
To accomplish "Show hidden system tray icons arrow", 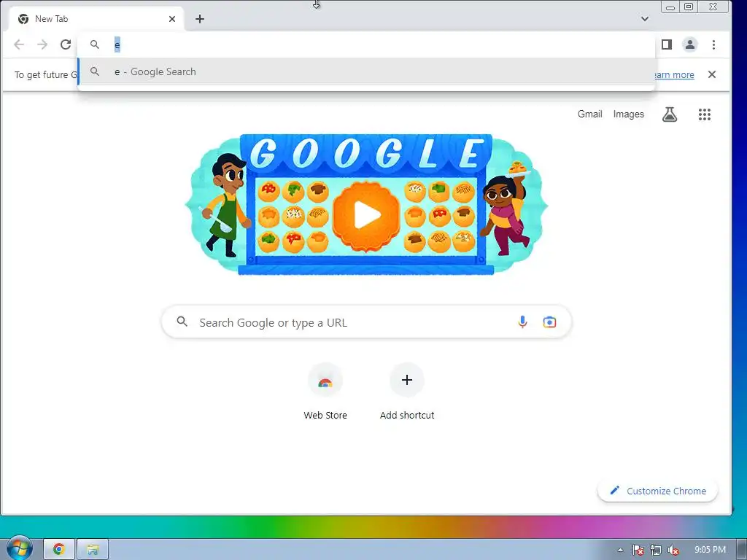I will point(620,550).
